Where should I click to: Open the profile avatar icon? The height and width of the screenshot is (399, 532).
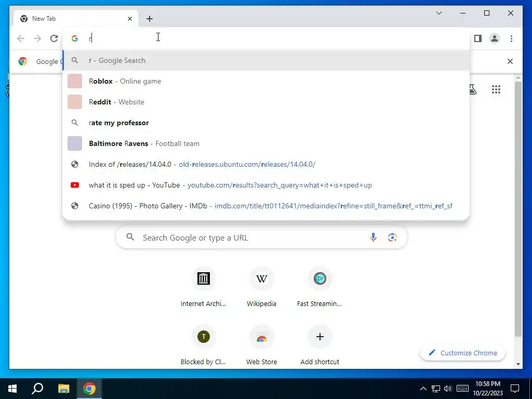(x=495, y=38)
